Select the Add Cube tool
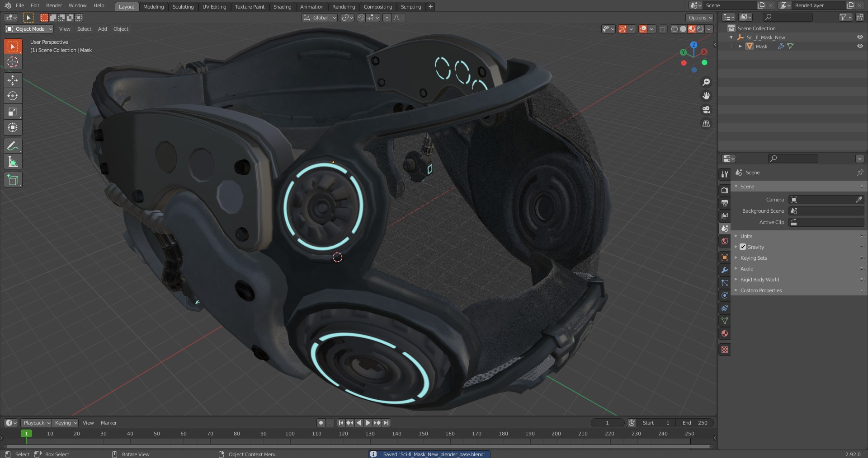Screen dimensions: 868x458 pos(13,180)
